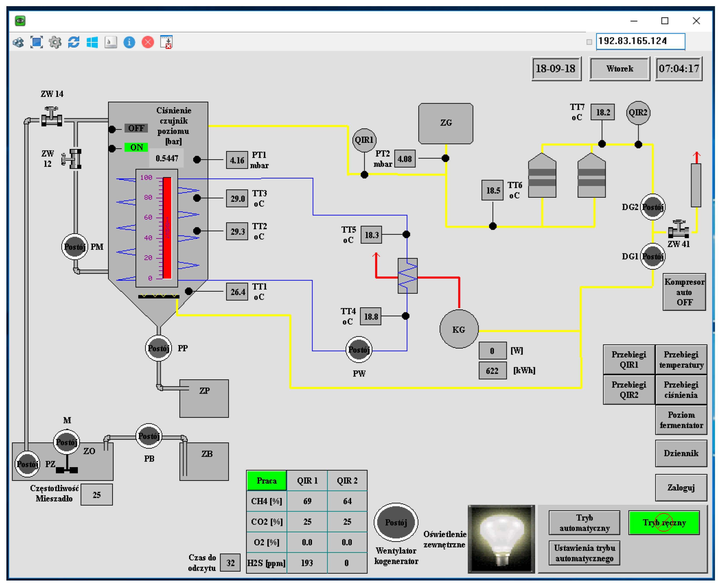Open the gear options icon
Viewport: 724px width, 588px height.
(x=55, y=42)
